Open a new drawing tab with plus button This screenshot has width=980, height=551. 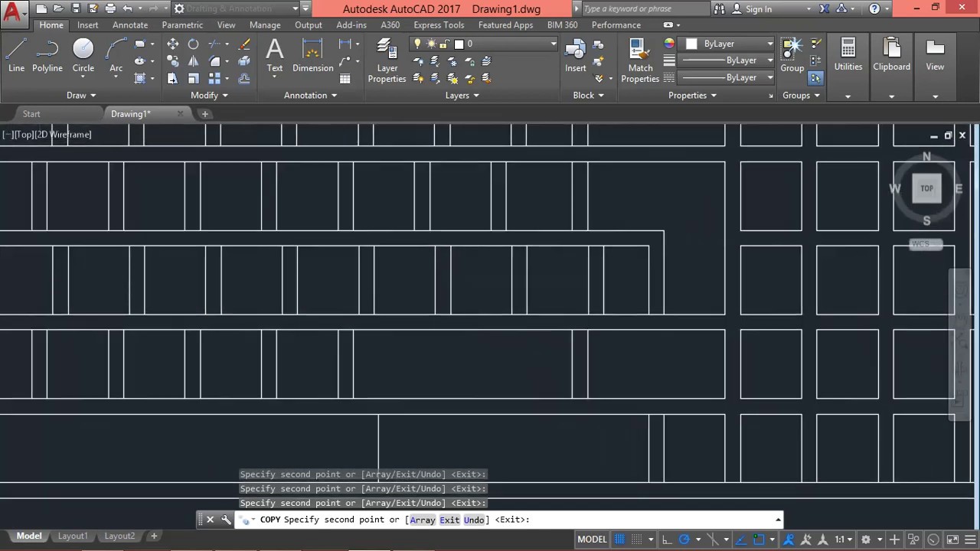[x=204, y=114]
